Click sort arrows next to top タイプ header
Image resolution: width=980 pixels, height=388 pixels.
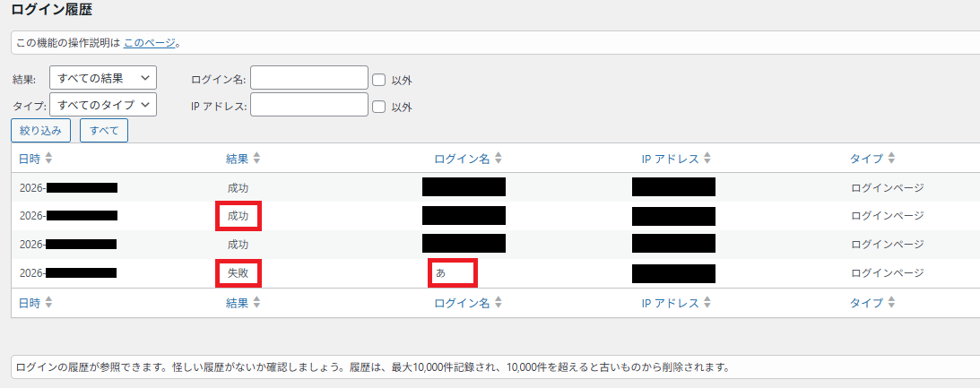[x=890, y=159]
